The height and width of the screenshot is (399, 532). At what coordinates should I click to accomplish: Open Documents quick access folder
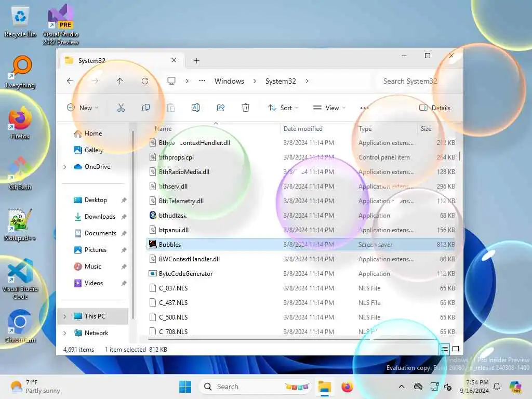[96, 233]
